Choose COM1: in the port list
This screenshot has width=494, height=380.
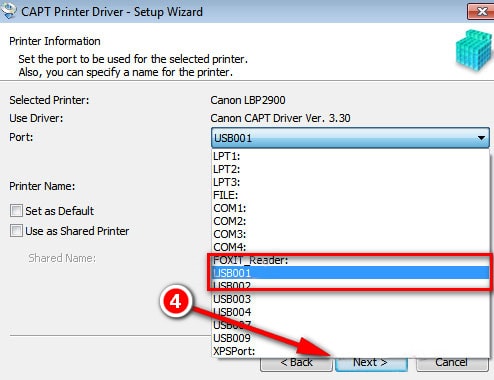click(x=350, y=208)
